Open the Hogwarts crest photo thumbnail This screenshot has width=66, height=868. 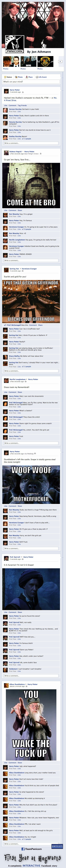point(45,62)
